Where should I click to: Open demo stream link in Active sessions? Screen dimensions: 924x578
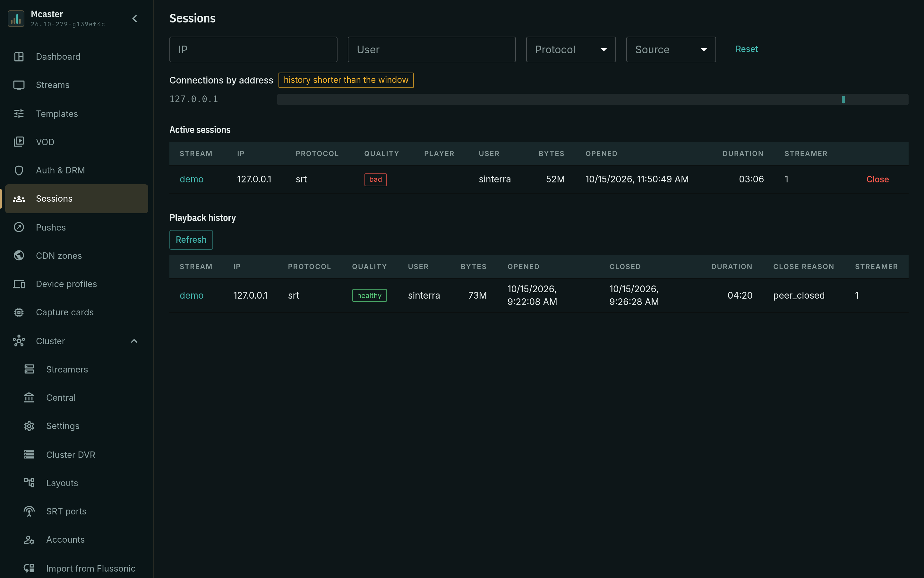(191, 179)
